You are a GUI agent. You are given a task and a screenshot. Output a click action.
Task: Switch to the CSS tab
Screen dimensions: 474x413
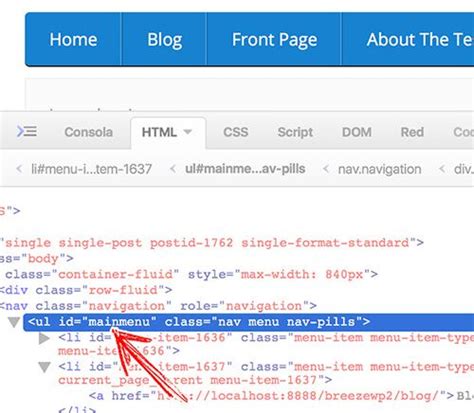click(236, 132)
